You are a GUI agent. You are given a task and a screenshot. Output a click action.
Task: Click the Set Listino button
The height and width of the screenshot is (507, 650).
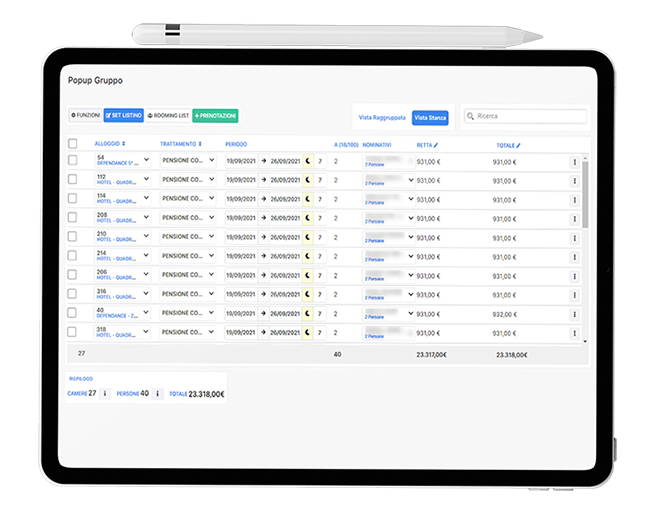click(124, 115)
